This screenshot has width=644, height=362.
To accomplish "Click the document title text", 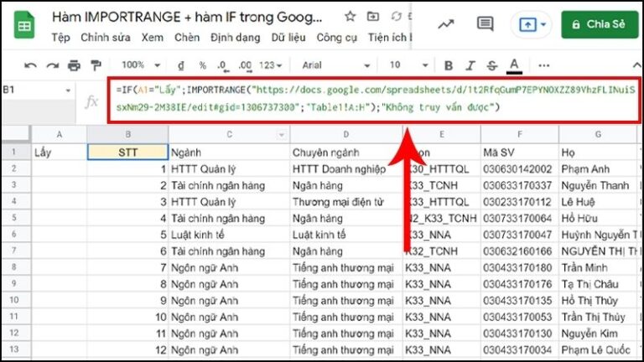I will pos(187,18).
